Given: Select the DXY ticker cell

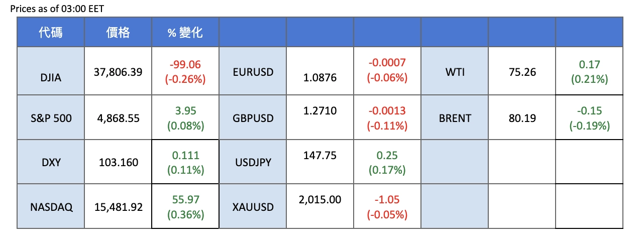Looking at the screenshot, I should [x=51, y=163].
